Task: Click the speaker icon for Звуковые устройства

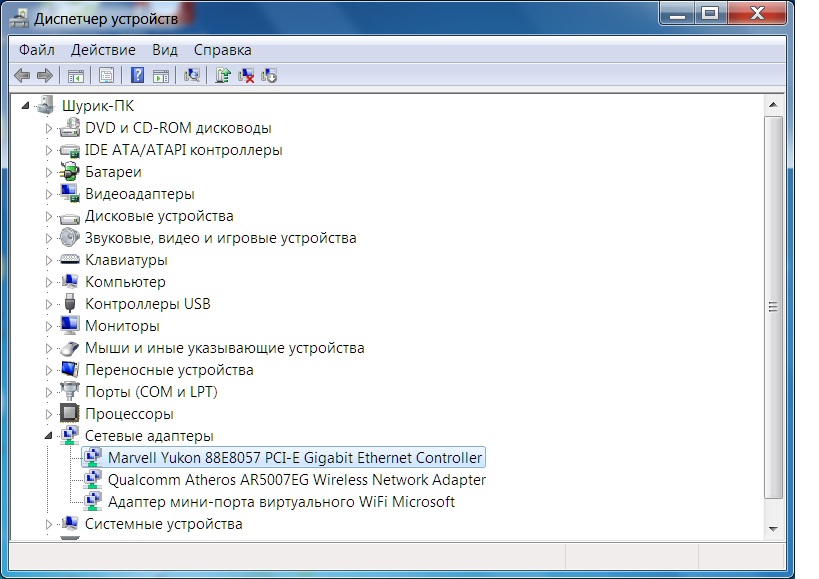Action: [69, 238]
